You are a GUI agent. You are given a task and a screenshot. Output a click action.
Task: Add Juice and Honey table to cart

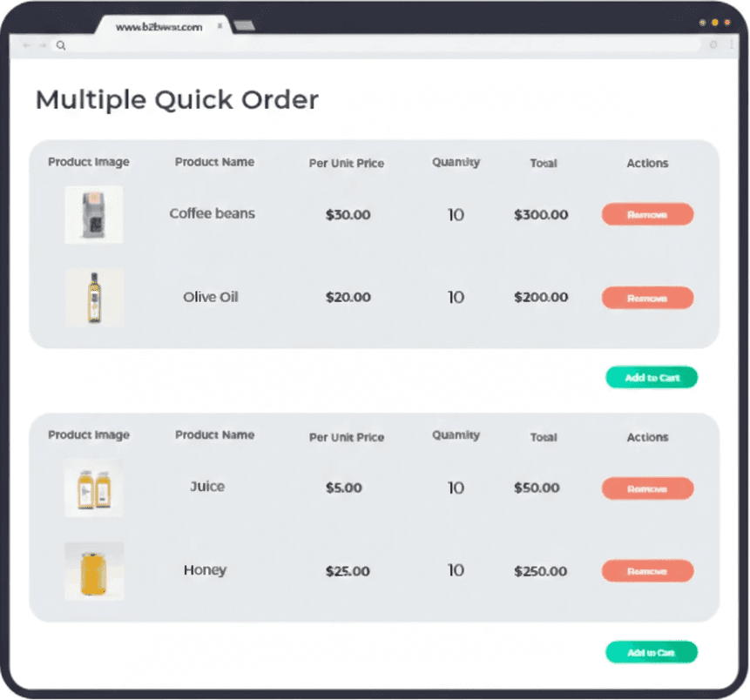[x=652, y=652]
